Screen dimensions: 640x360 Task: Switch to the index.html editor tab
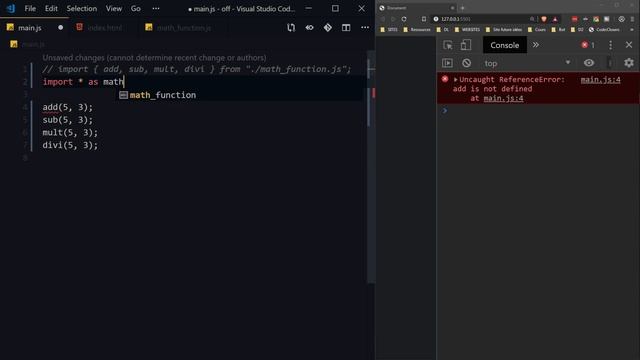[x=104, y=28]
